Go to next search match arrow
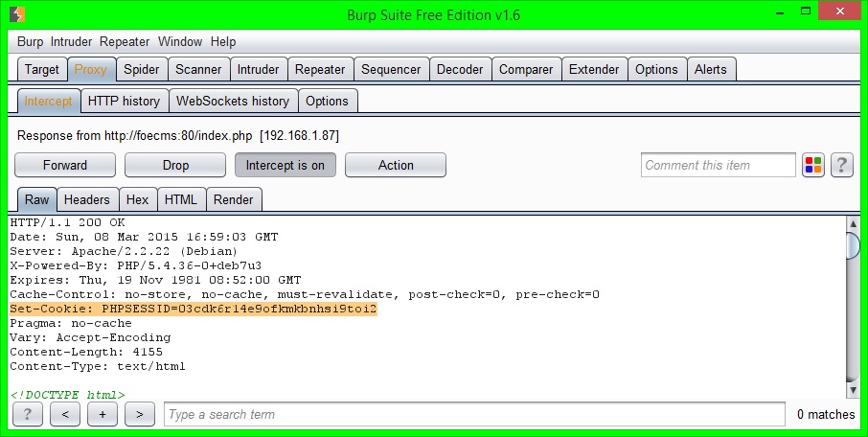 [x=140, y=414]
